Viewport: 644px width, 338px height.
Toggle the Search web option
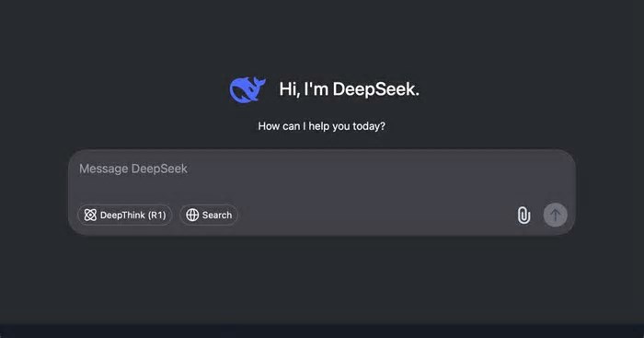coord(209,216)
